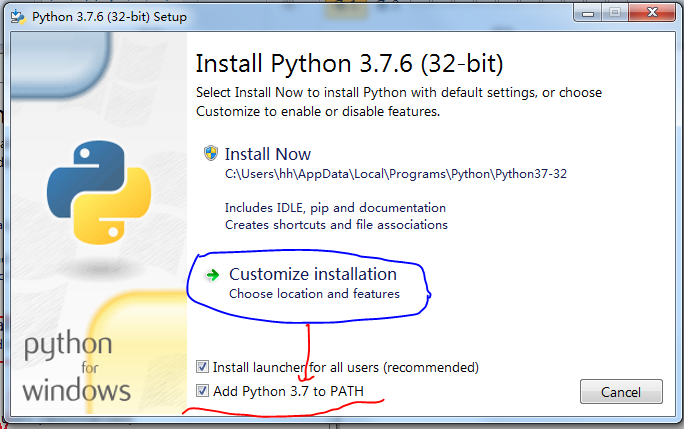Choose Customize installation
684x429 pixels.
pos(312,275)
